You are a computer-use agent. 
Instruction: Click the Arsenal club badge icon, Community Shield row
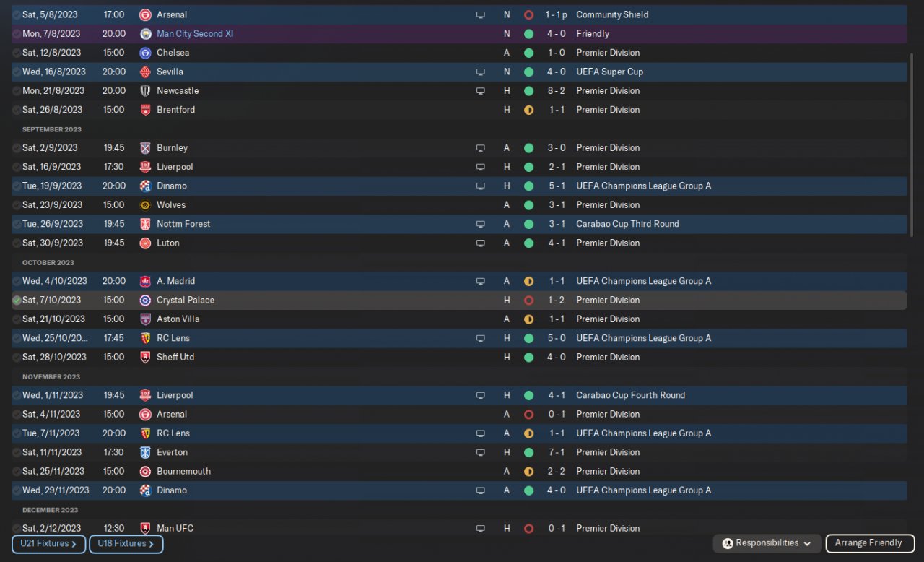(x=145, y=14)
